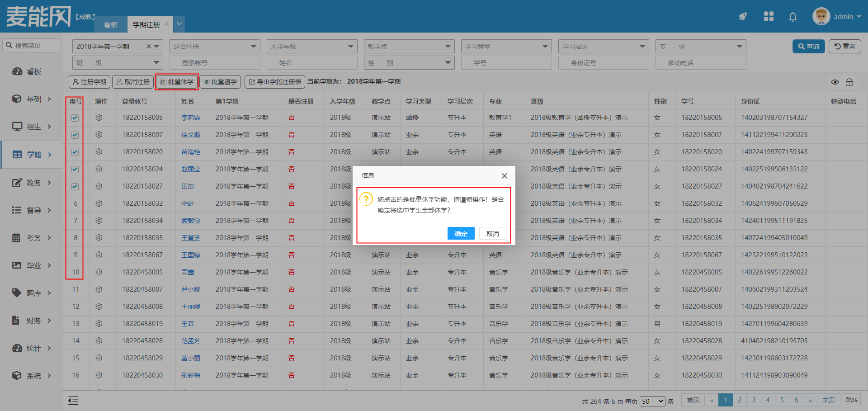The height and width of the screenshot is (411, 868).
Task: Confirm batch suspension with 确定
Action: pos(461,233)
